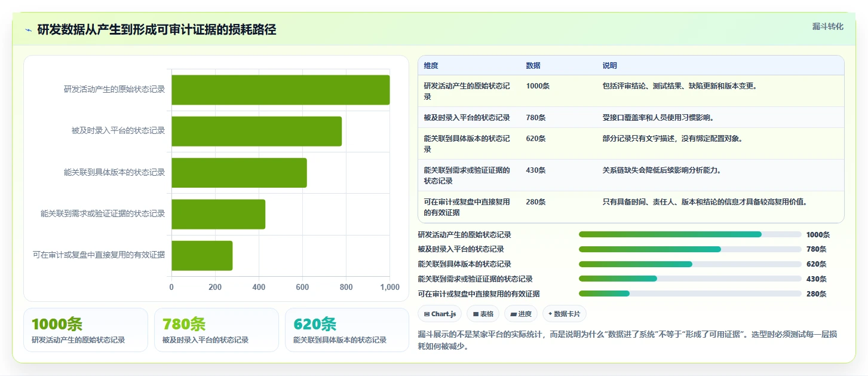Click the table cell 780条

click(536, 118)
